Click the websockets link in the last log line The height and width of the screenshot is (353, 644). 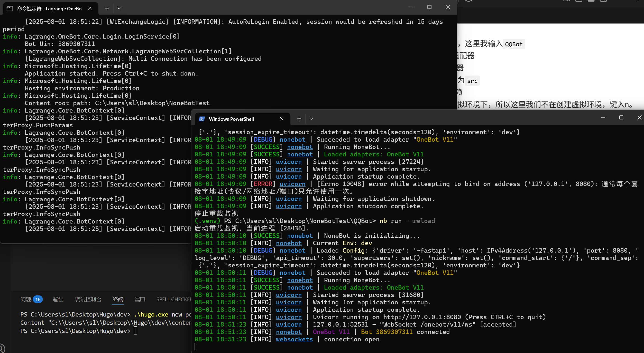[294, 339]
